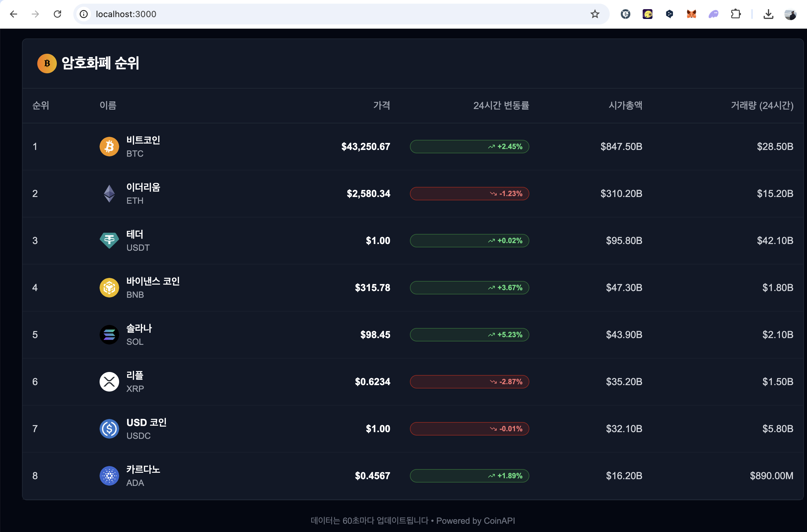The height and width of the screenshot is (532, 807).
Task: Click the orange Bitcoin header logo
Action: tap(47, 64)
